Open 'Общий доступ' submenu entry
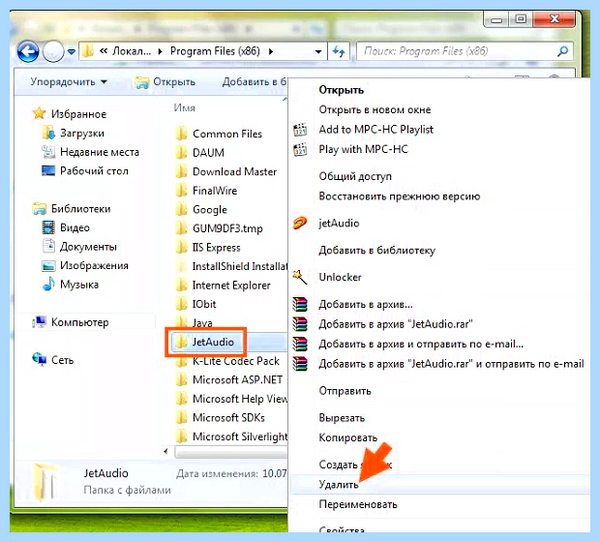 355,176
